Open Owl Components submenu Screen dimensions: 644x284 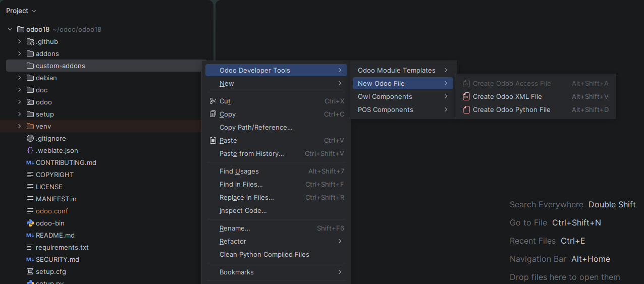(403, 96)
